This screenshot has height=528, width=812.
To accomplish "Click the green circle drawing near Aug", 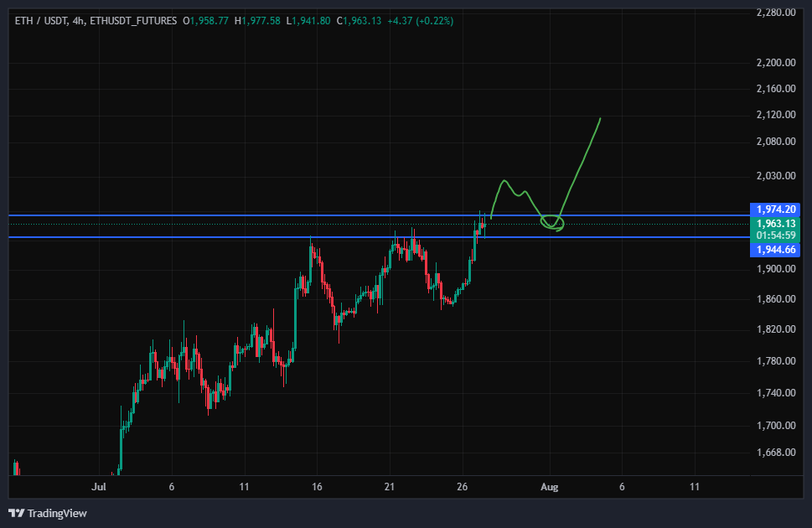I will pos(552,223).
